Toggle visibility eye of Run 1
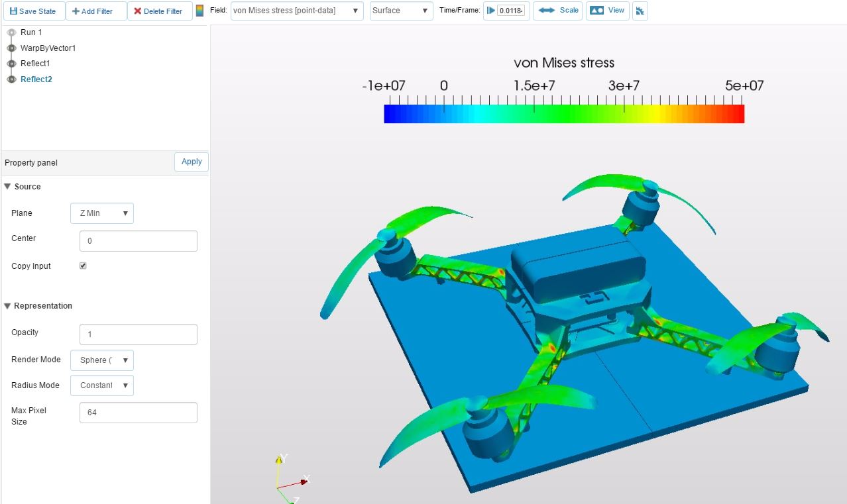 pyautogui.click(x=11, y=32)
